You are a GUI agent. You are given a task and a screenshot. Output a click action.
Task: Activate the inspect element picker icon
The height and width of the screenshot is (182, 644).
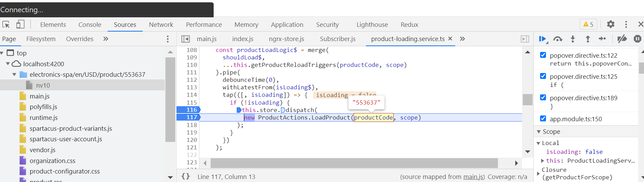(6, 24)
